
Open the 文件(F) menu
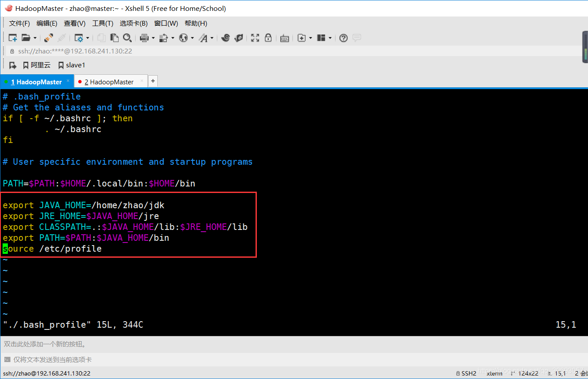(20, 23)
